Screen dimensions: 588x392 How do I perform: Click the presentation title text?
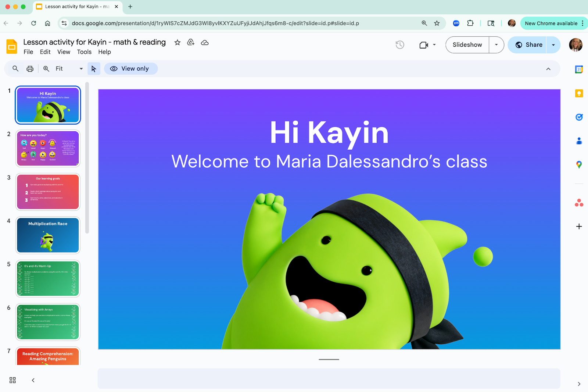click(x=94, y=42)
